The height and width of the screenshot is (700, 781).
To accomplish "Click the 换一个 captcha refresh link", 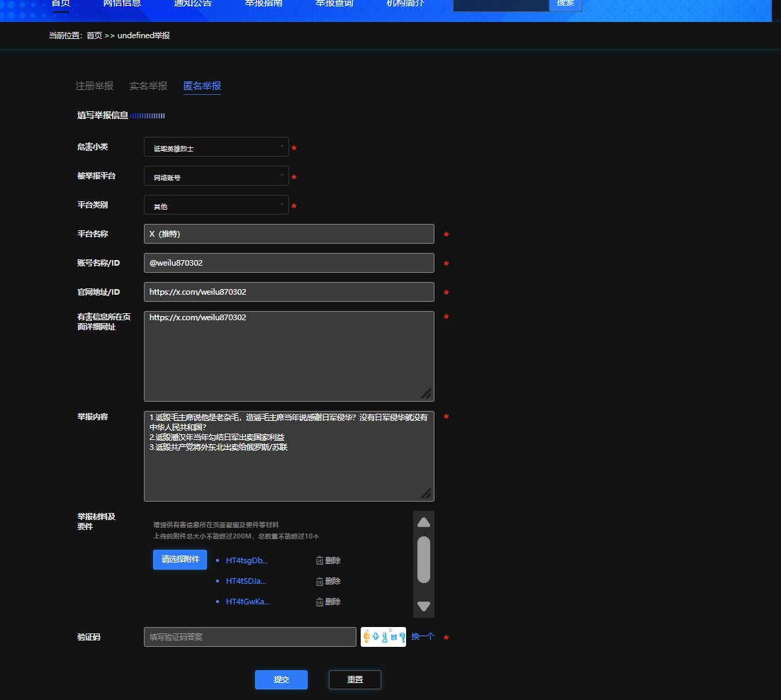I will (x=423, y=636).
